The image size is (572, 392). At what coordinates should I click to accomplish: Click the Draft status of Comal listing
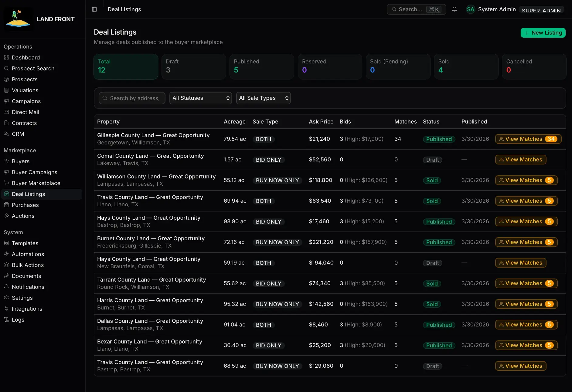tap(433, 160)
